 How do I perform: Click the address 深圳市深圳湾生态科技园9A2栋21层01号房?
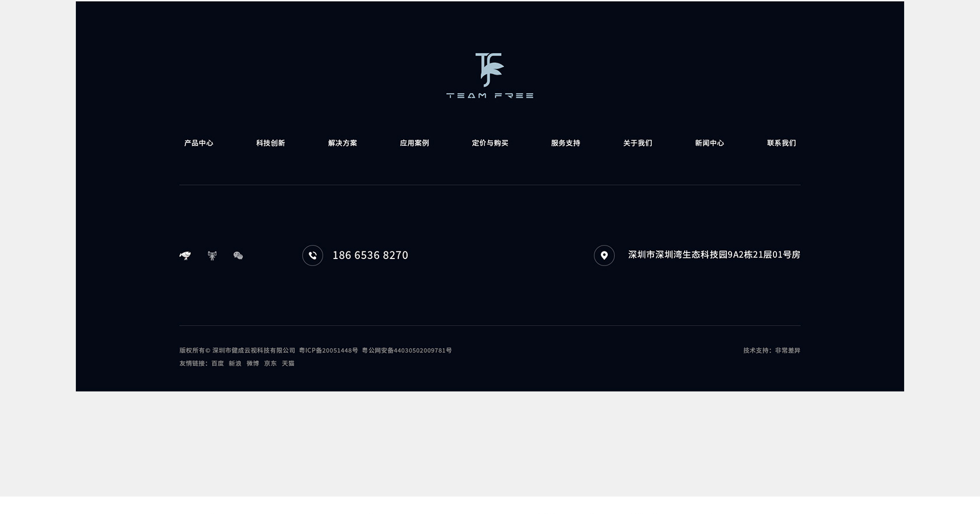pos(714,254)
